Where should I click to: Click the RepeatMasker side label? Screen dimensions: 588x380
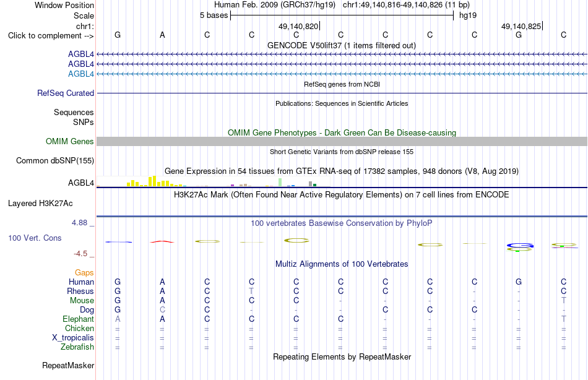click(x=68, y=365)
